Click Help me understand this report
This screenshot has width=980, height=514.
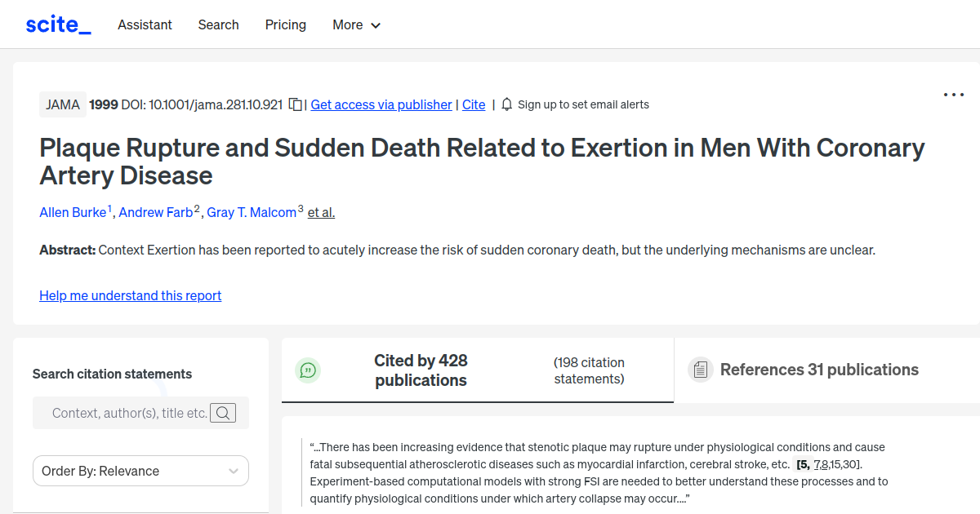(130, 295)
